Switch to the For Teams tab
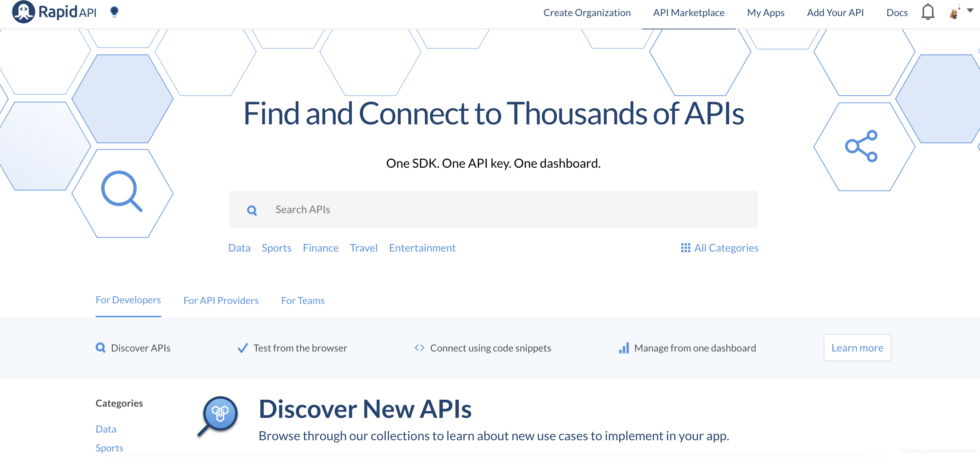 point(303,300)
